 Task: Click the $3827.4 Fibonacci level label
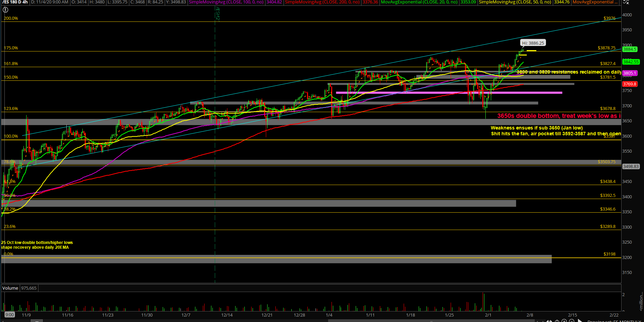click(608, 64)
